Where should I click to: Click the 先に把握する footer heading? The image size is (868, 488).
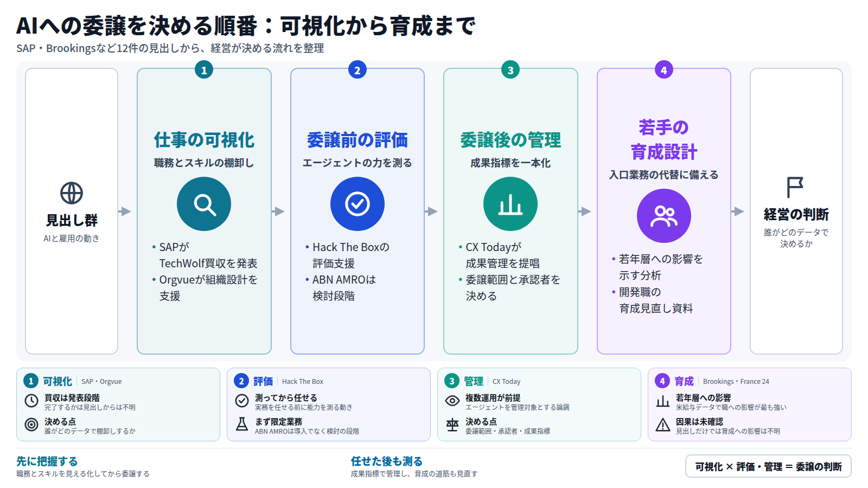(47, 461)
